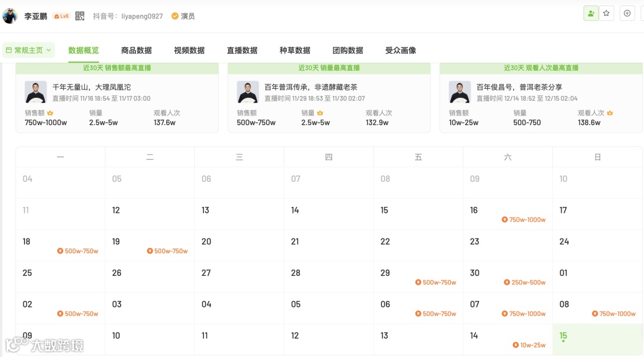Select calendar day 24
This screenshot has height=357, width=644.
pos(597,246)
